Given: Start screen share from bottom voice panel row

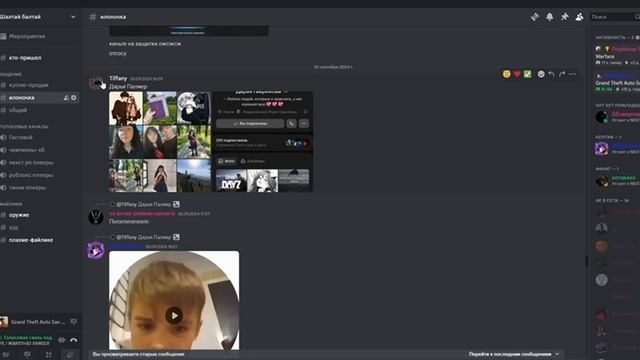Looking at the screenshot, I should coord(27,355).
